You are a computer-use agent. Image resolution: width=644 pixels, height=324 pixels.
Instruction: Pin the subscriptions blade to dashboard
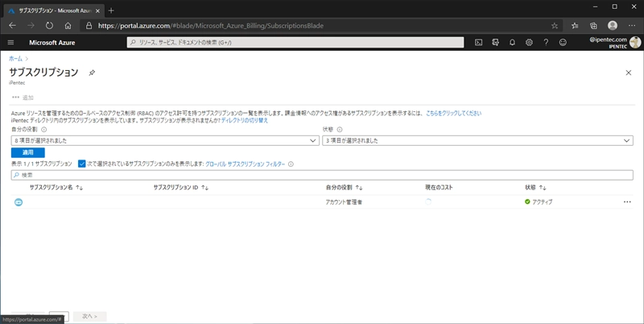click(x=92, y=73)
